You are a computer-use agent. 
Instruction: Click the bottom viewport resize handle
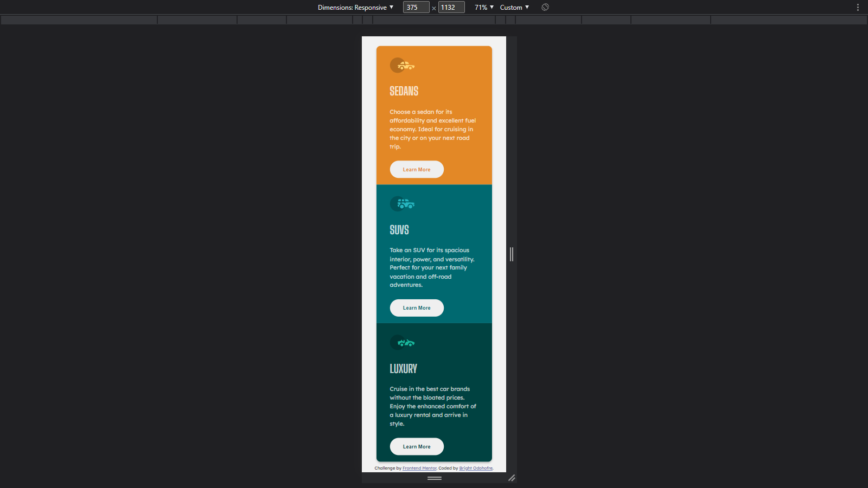click(434, 478)
